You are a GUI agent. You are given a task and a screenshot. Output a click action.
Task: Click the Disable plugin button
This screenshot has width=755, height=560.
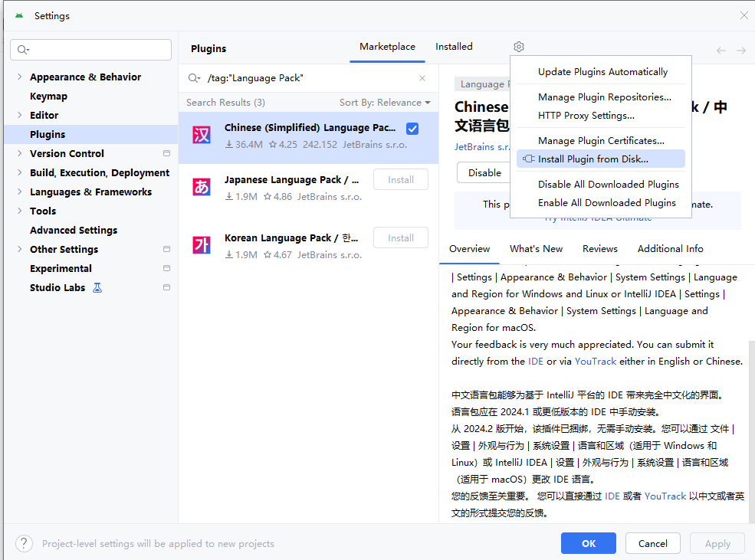484,172
